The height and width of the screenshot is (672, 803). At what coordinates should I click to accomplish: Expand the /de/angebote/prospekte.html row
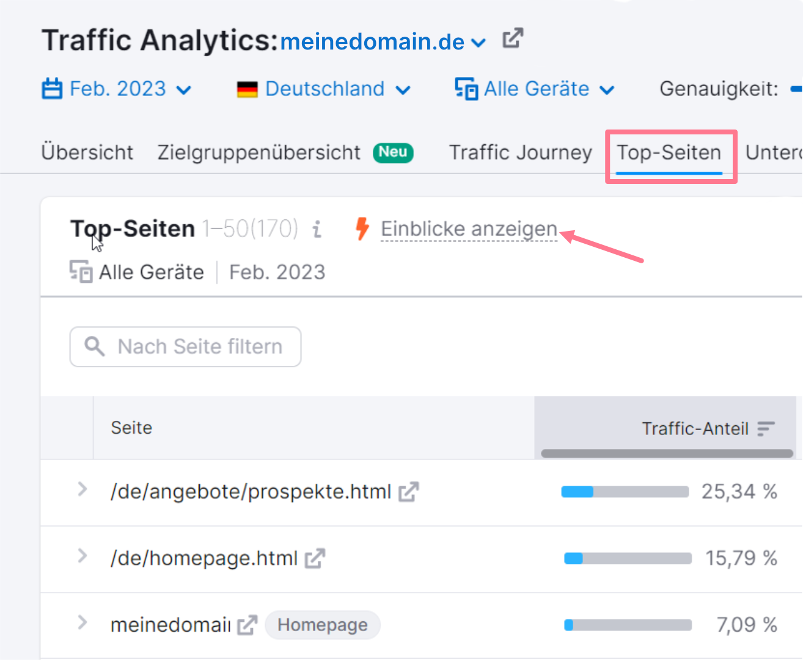pos(82,489)
